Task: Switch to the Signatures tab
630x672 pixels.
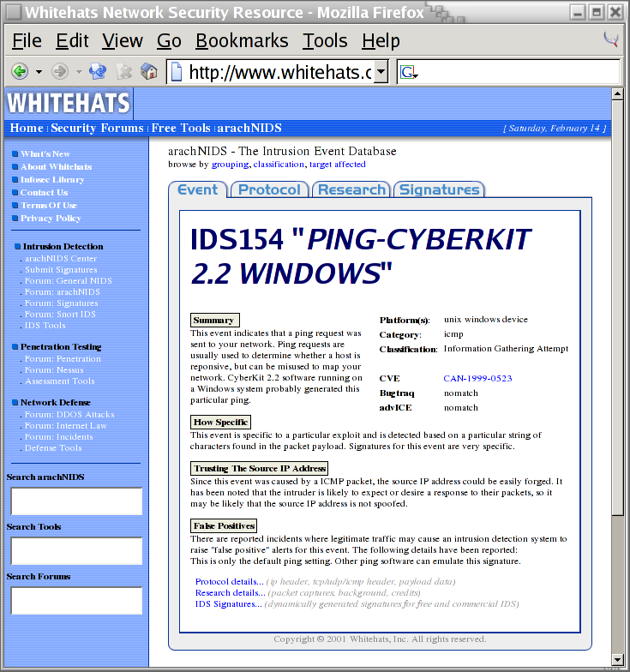Action: coord(439,189)
